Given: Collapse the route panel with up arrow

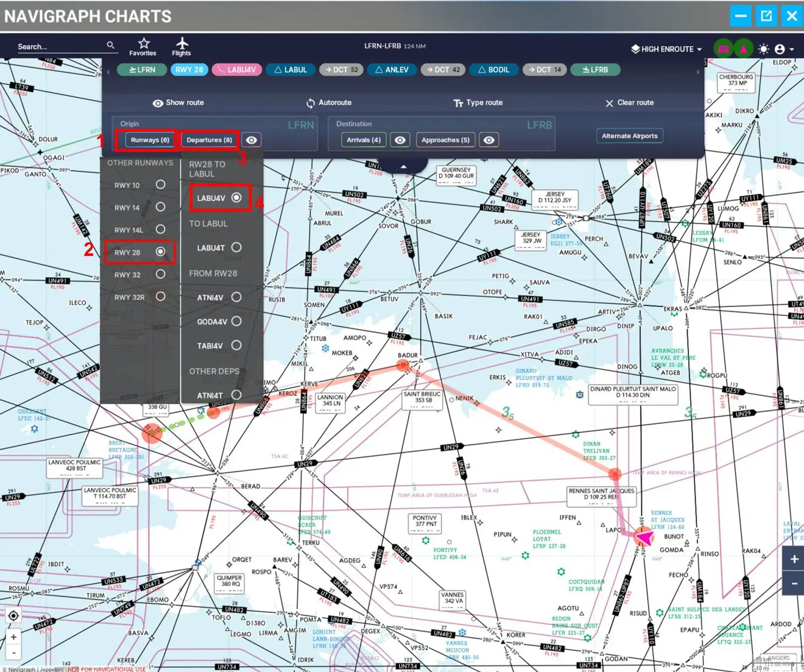Looking at the screenshot, I should [x=403, y=166].
